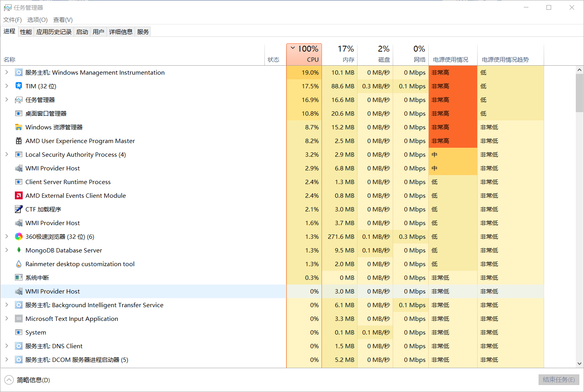This screenshot has width=584, height=392.
Task: Click the Task Manager title bar icon
Action: tap(8, 7)
